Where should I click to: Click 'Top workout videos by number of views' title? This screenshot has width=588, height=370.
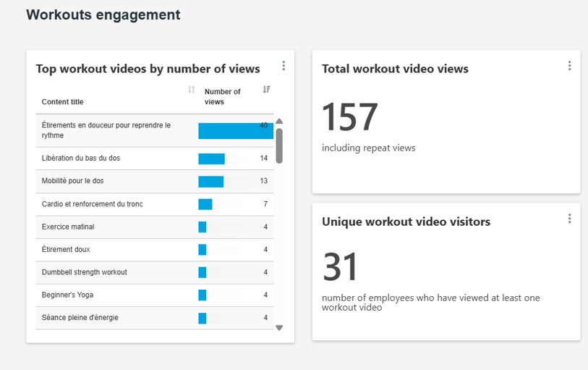(x=148, y=69)
